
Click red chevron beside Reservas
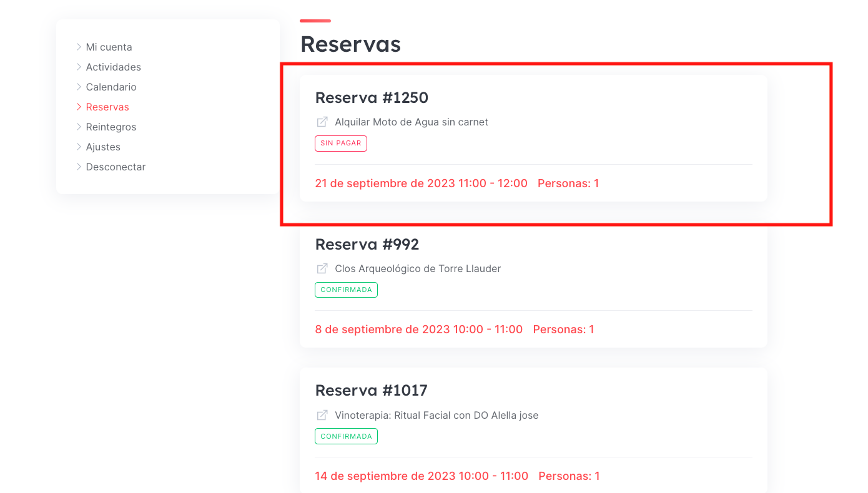pyautogui.click(x=79, y=107)
